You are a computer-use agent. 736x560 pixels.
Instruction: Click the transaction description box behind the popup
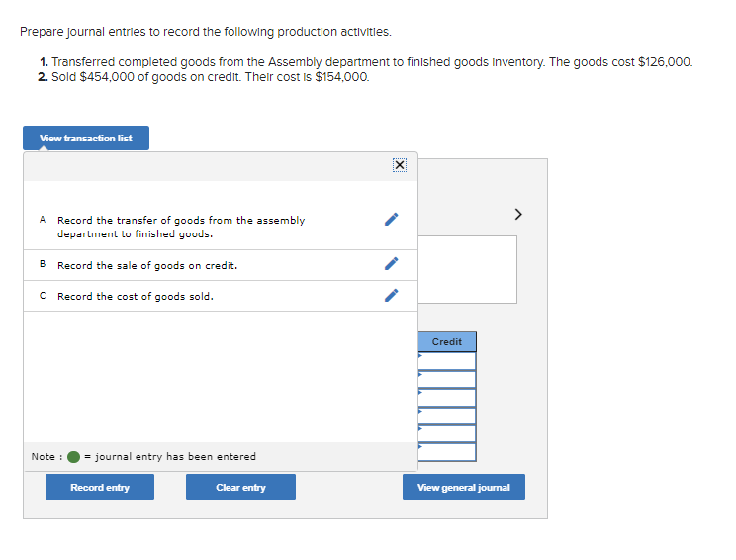pos(468,269)
